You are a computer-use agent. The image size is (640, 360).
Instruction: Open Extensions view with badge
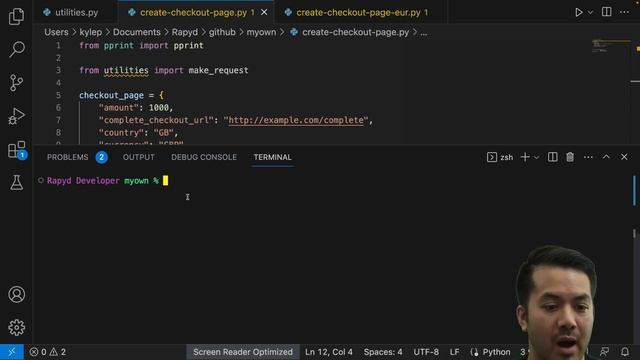[16, 149]
